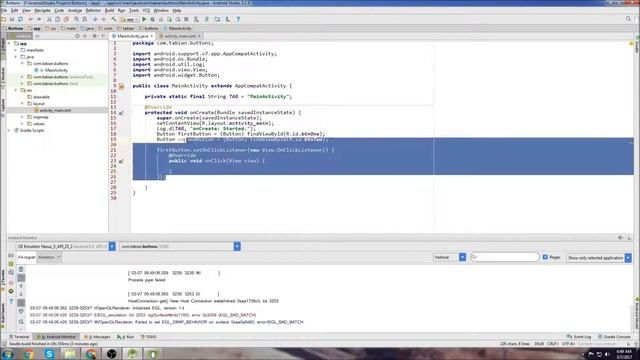
Task: Click the Clear logcat trash icon
Action: [21, 270]
